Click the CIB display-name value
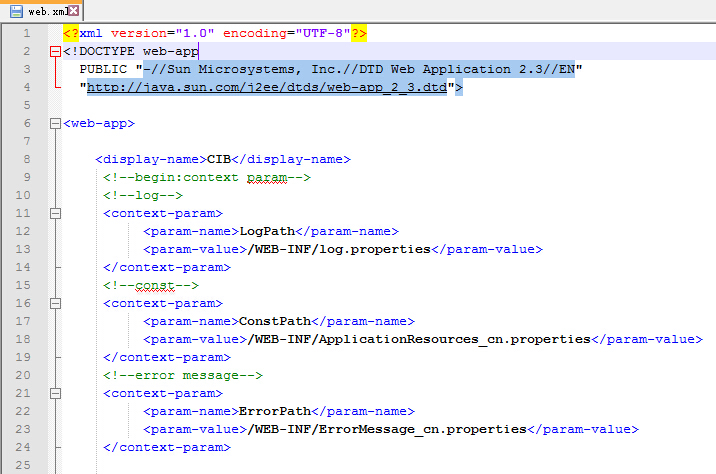Viewport: 716px width, 474px height. (x=219, y=159)
